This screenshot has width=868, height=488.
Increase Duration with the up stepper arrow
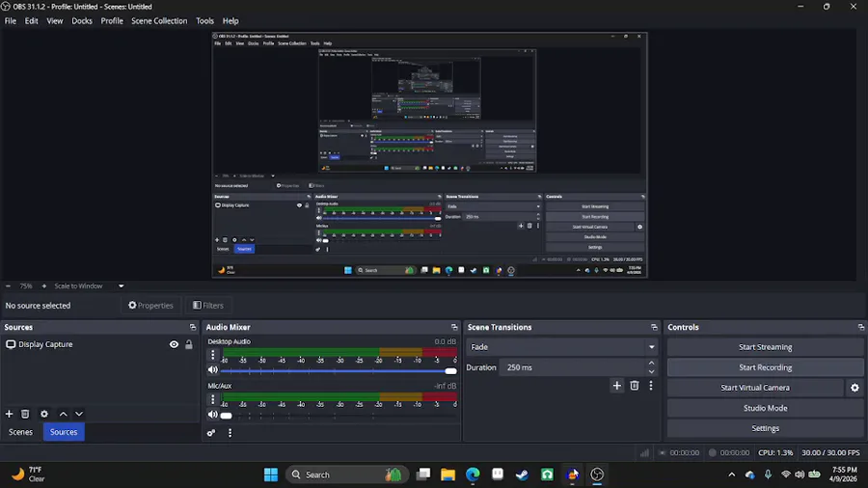click(652, 363)
